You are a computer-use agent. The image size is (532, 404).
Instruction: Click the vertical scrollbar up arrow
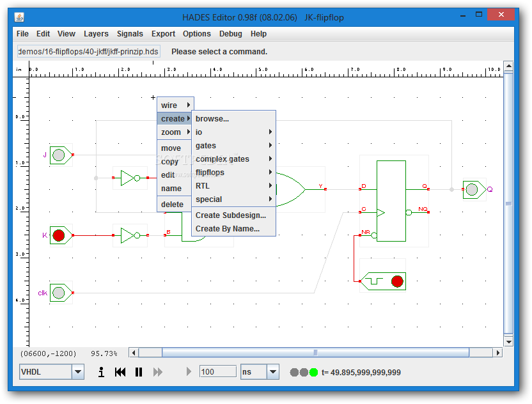[508, 66]
